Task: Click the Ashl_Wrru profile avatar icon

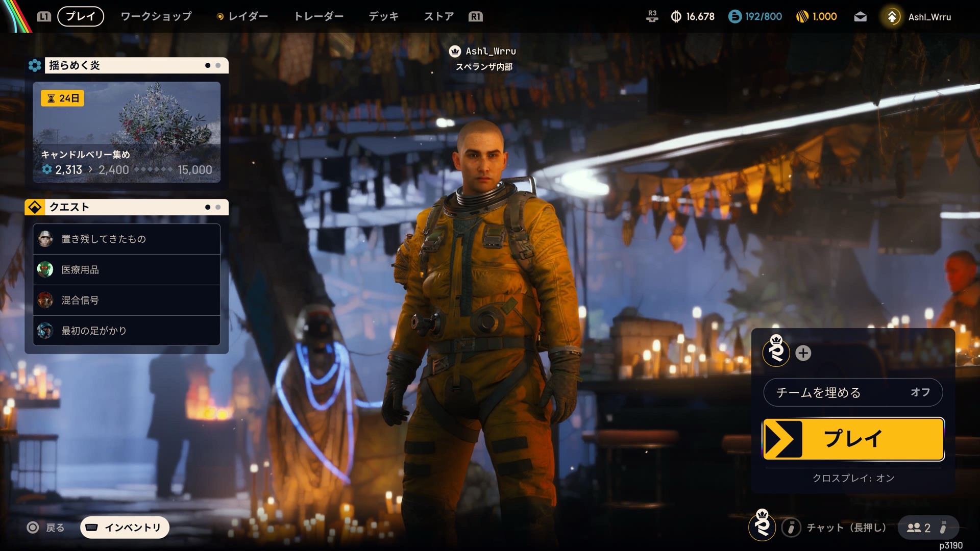Action: 892,17
